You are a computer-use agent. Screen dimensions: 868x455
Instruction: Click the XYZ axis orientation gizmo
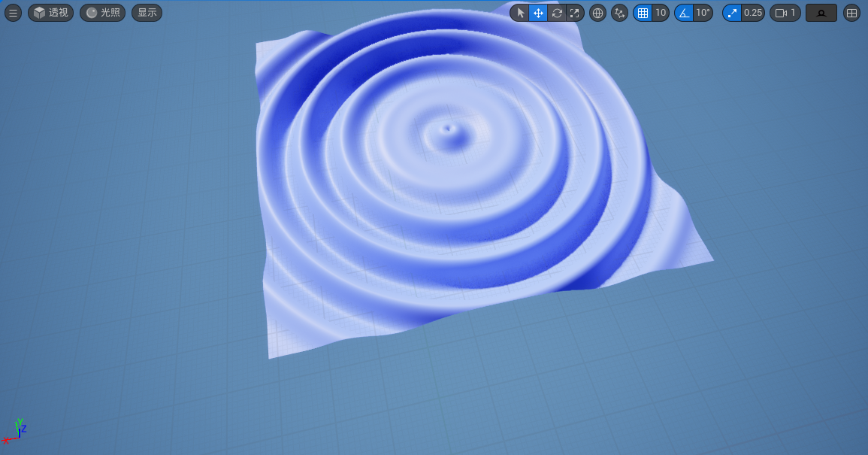(14, 431)
